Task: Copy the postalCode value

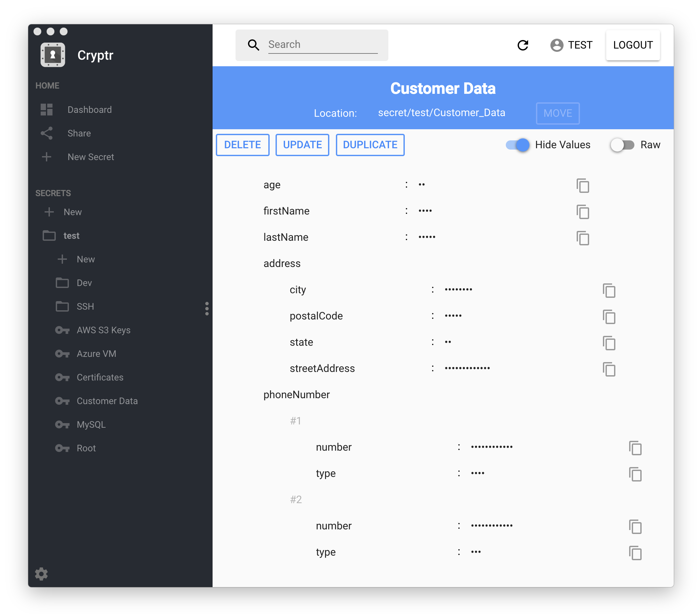Action: pyautogui.click(x=609, y=317)
